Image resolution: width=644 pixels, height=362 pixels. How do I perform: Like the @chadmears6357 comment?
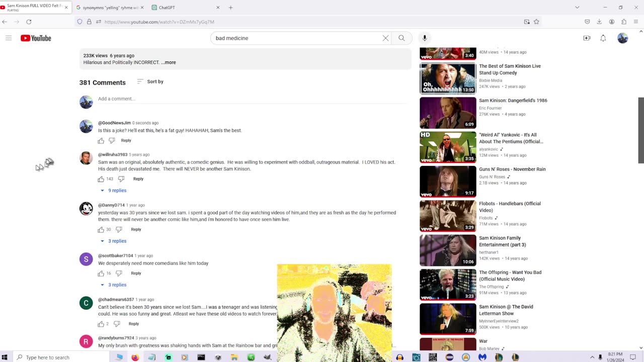click(x=101, y=324)
